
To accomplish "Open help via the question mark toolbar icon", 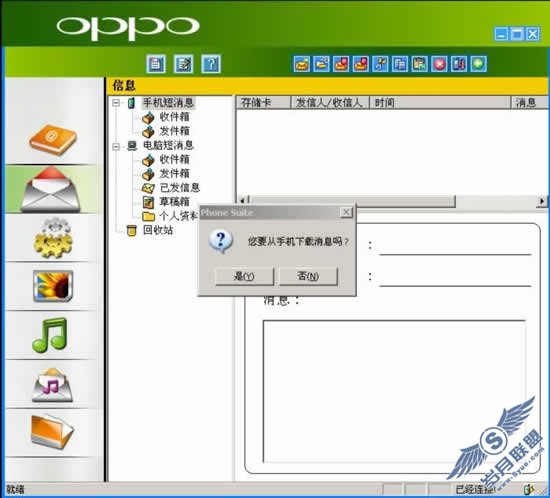I will 211,64.
